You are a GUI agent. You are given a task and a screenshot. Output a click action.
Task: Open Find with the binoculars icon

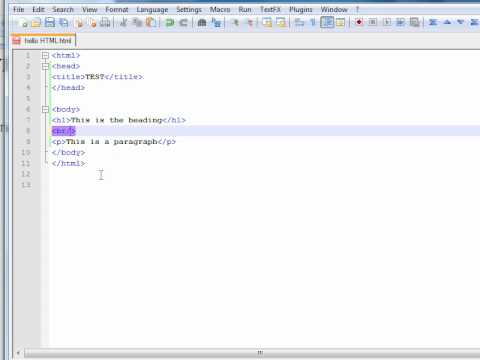coord(202,23)
